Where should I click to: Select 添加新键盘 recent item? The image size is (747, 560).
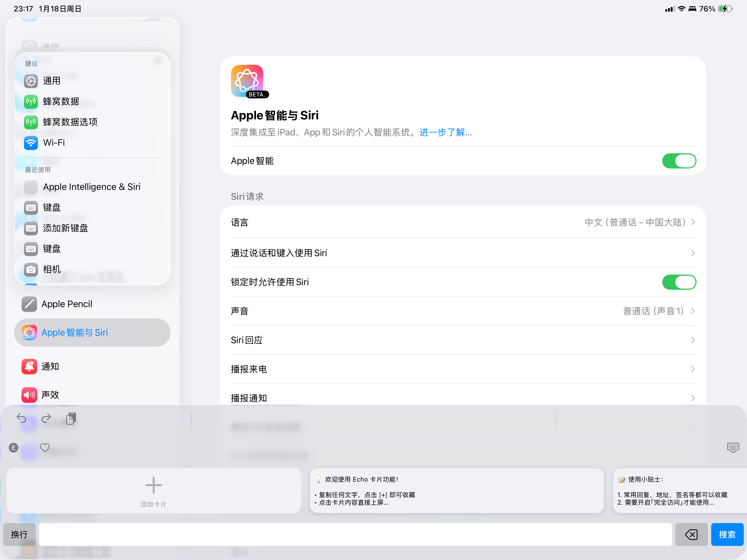[92, 228]
